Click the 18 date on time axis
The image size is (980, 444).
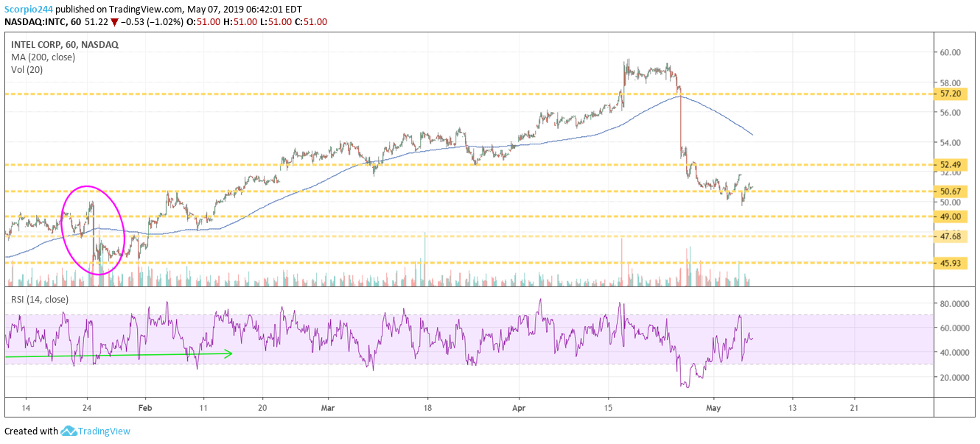point(426,406)
